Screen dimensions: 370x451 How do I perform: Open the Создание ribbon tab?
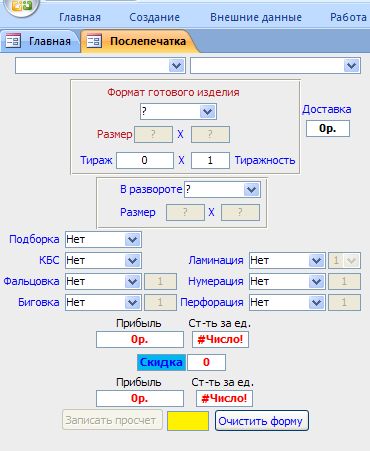pyautogui.click(x=155, y=17)
